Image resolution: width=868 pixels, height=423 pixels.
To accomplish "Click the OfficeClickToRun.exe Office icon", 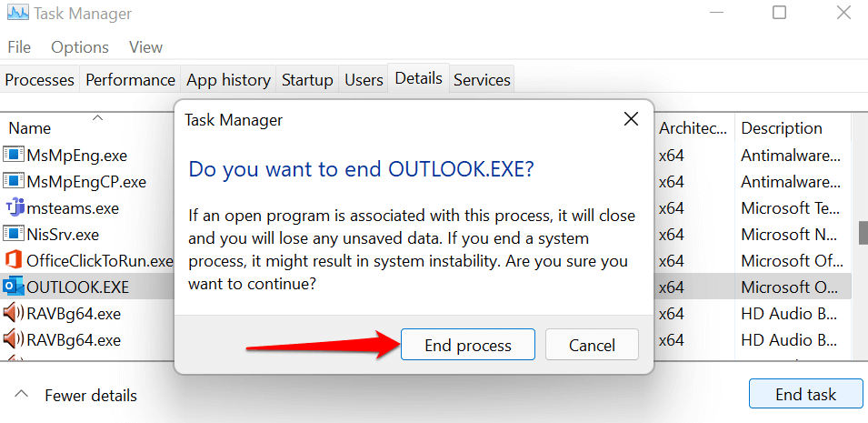I will point(14,261).
